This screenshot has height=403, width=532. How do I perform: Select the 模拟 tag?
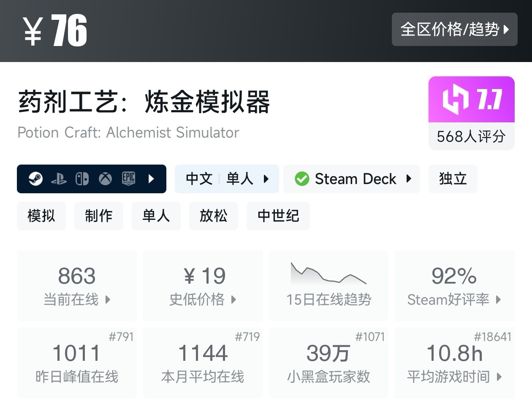point(41,216)
